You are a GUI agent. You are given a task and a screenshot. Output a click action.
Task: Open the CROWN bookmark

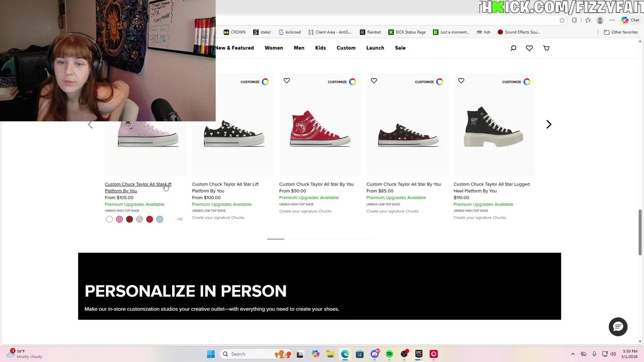234,32
